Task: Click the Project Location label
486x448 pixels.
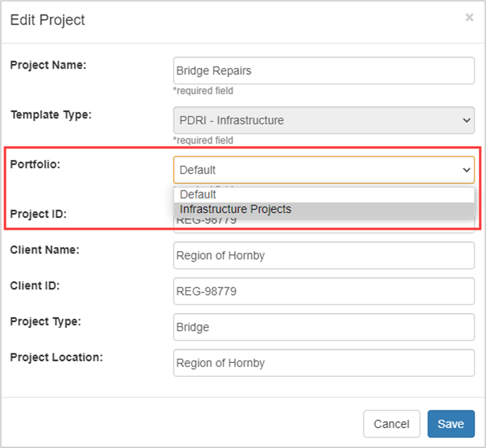Action: [x=56, y=356]
